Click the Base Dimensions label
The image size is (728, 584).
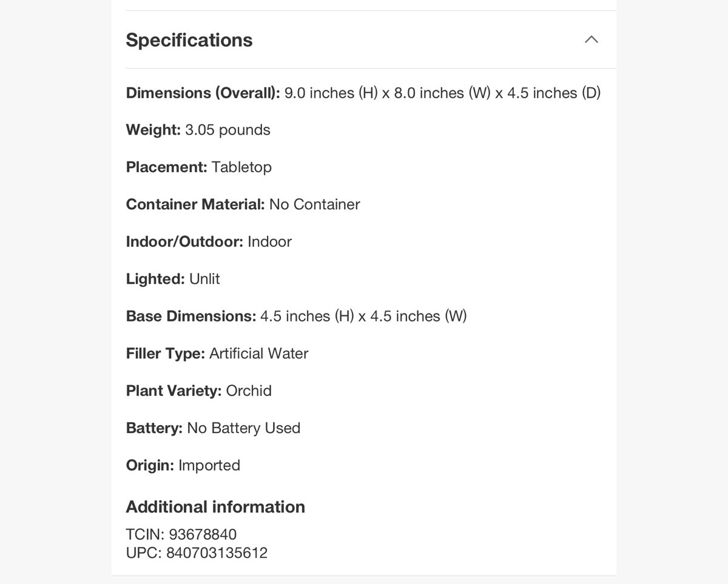tap(191, 316)
